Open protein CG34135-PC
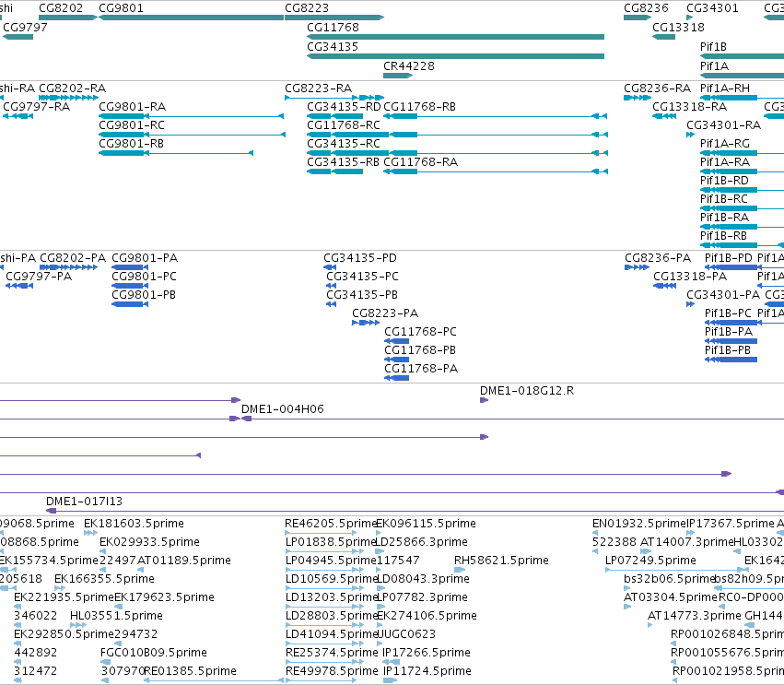This screenshot has width=784, height=685. pyautogui.click(x=331, y=286)
